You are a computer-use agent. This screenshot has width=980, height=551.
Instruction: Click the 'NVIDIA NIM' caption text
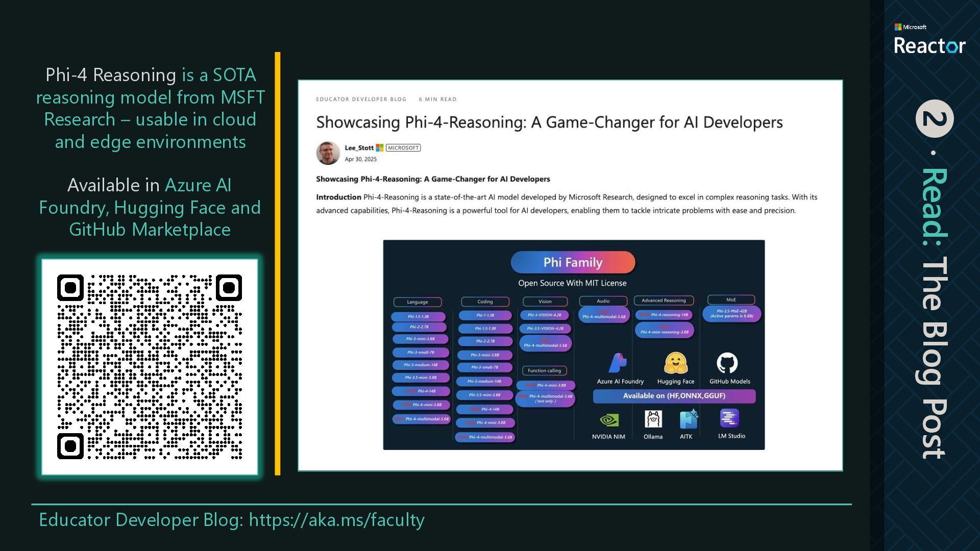(608, 437)
